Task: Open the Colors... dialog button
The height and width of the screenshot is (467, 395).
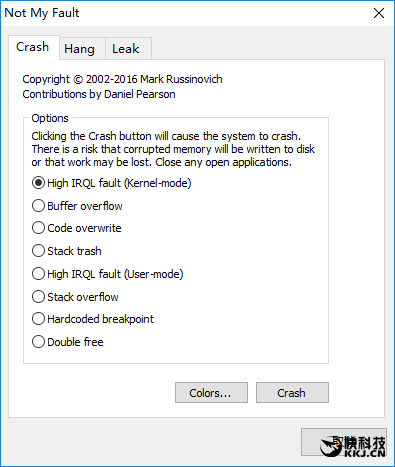Action: point(211,393)
